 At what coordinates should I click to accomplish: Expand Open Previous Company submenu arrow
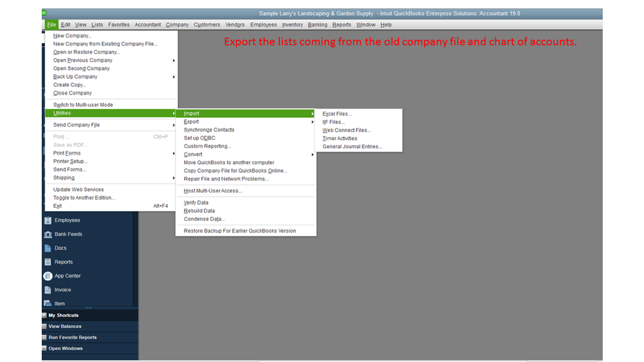point(174,61)
